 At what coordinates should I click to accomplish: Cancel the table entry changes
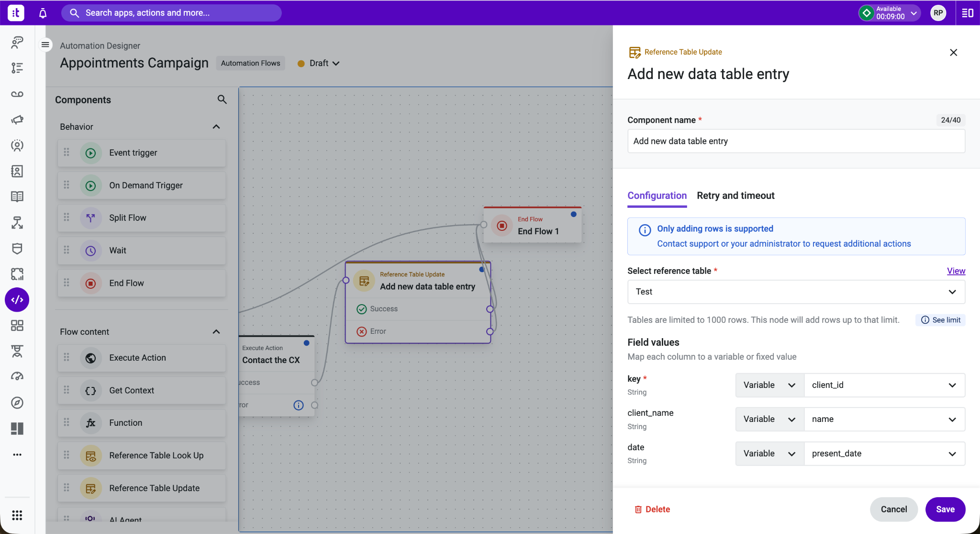[x=894, y=509]
